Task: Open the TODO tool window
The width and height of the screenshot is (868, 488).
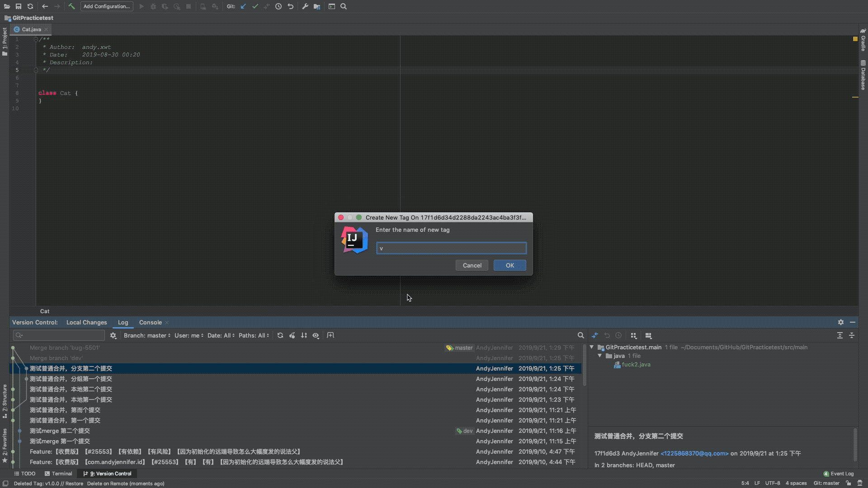Action: pos(25,474)
